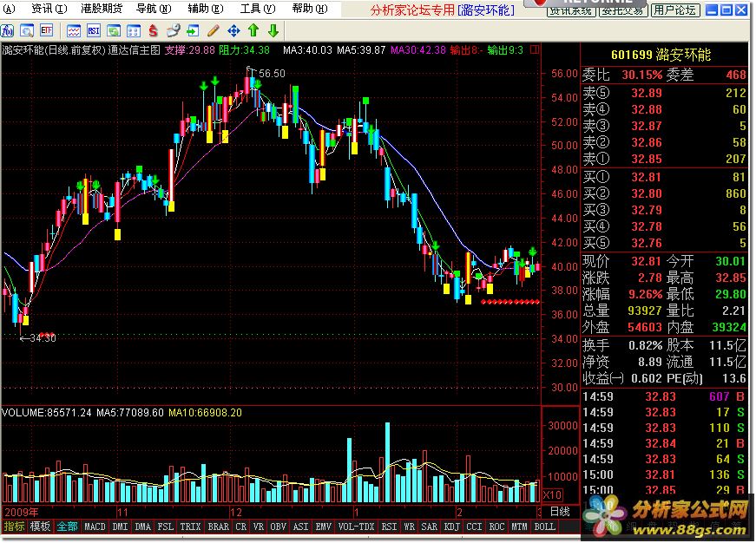Screen dimensions: 756x543
Task: Click the 用户论坛 button
Action: tap(674, 10)
